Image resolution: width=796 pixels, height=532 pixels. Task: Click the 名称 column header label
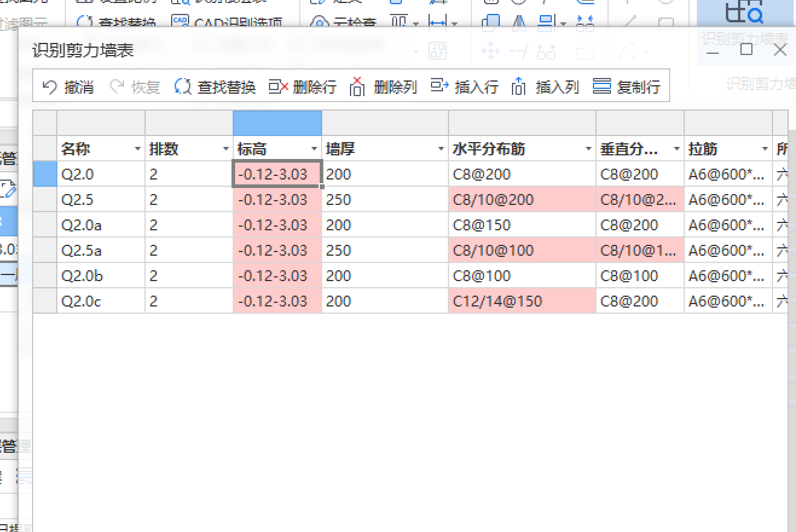point(76,149)
